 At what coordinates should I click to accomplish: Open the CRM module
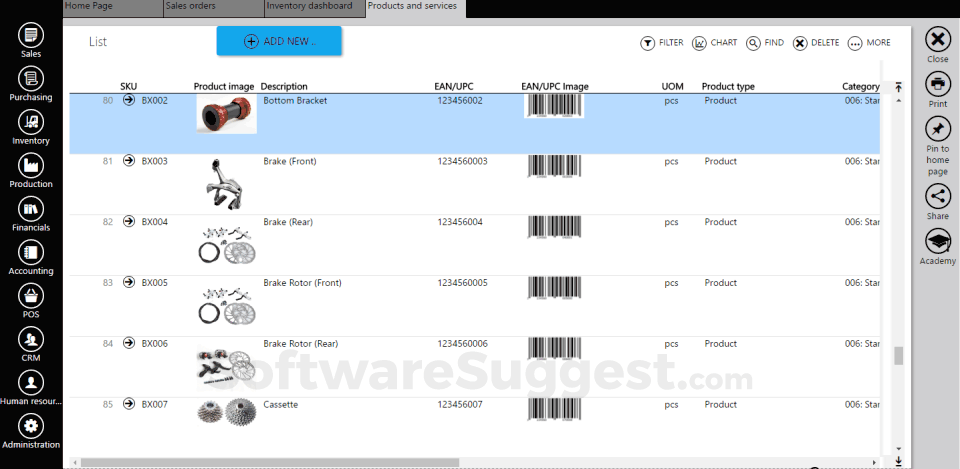(x=31, y=339)
